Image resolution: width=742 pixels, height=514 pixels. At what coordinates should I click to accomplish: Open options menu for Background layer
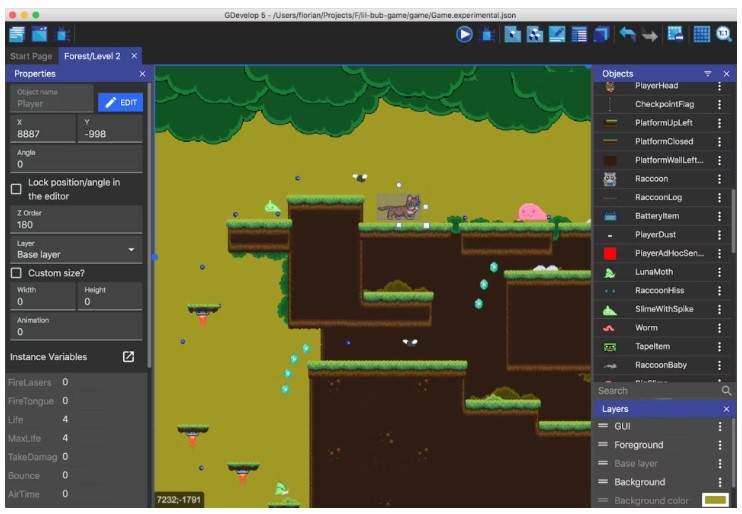[x=720, y=482]
